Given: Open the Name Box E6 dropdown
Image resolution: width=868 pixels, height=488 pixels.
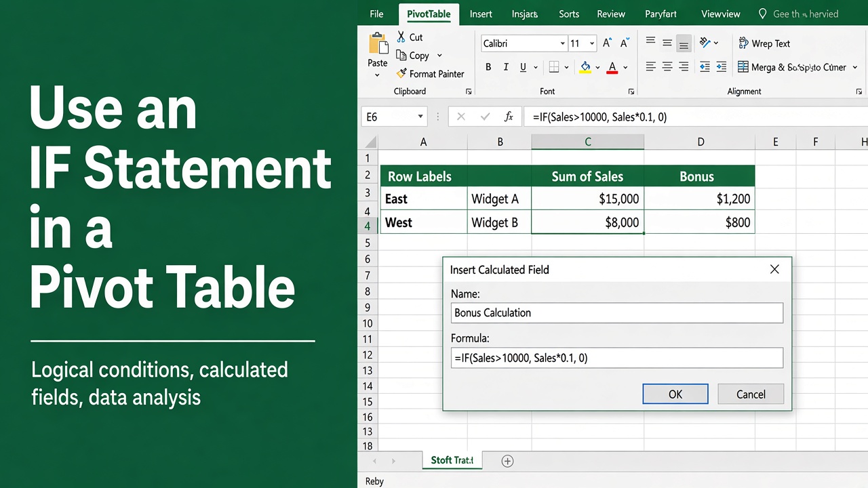Looking at the screenshot, I should click(x=420, y=117).
